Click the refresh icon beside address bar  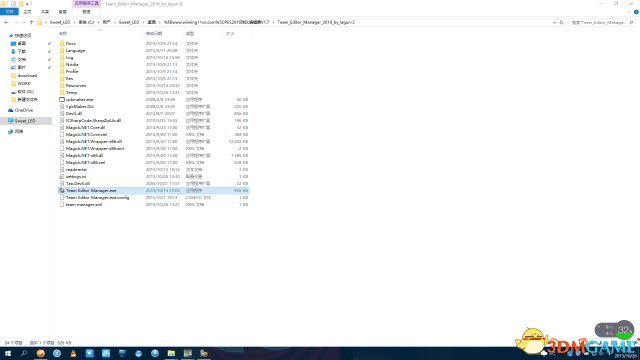(561, 22)
